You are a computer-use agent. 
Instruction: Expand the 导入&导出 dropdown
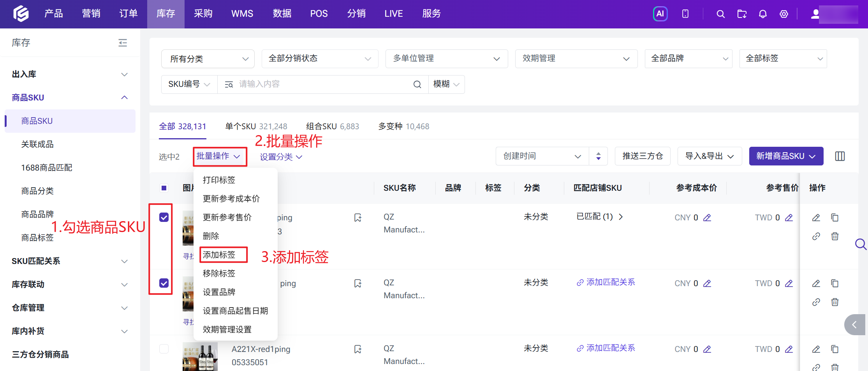[x=710, y=156]
